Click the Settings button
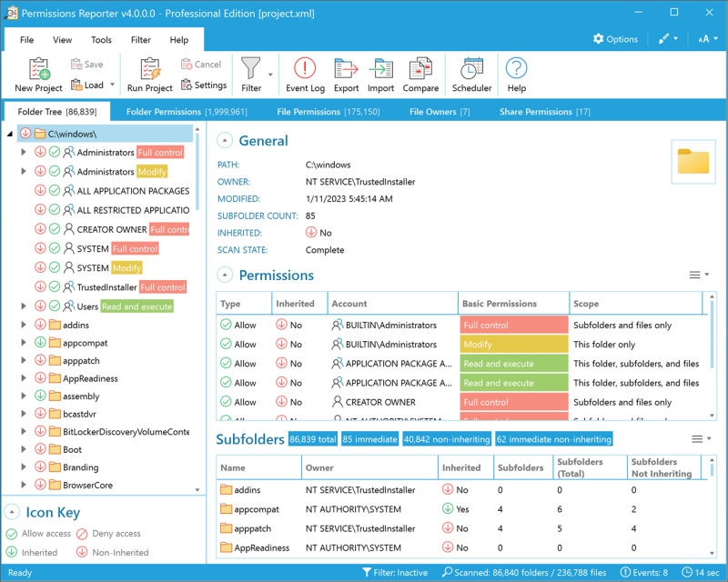728x582 pixels. (204, 85)
